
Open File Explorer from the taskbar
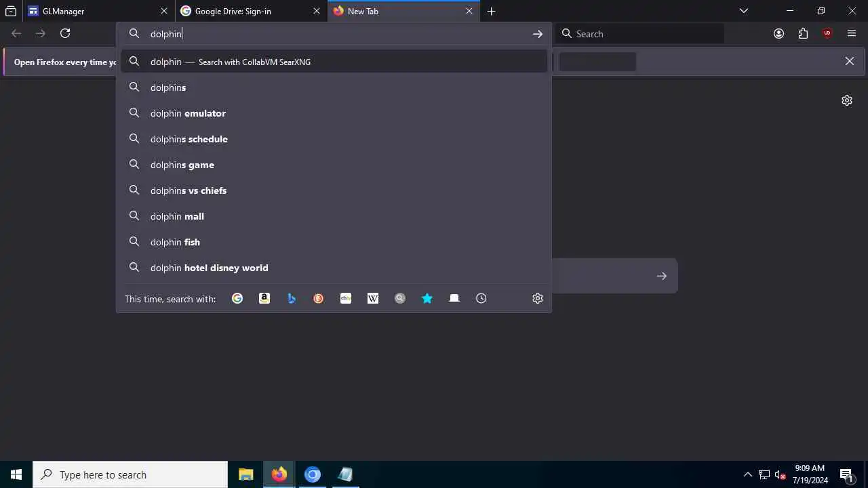246,474
